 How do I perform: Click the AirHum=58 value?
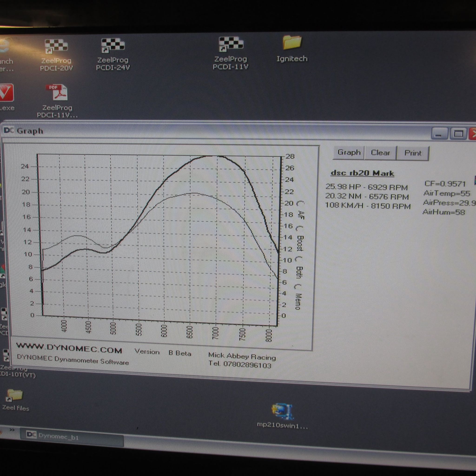(444, 212)
